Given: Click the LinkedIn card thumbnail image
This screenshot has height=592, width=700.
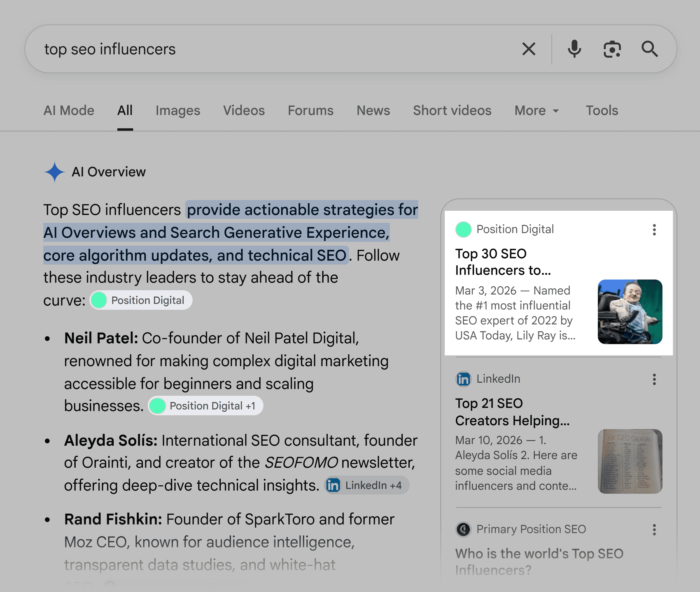Looking at the screenshot, I should (630, 462).
